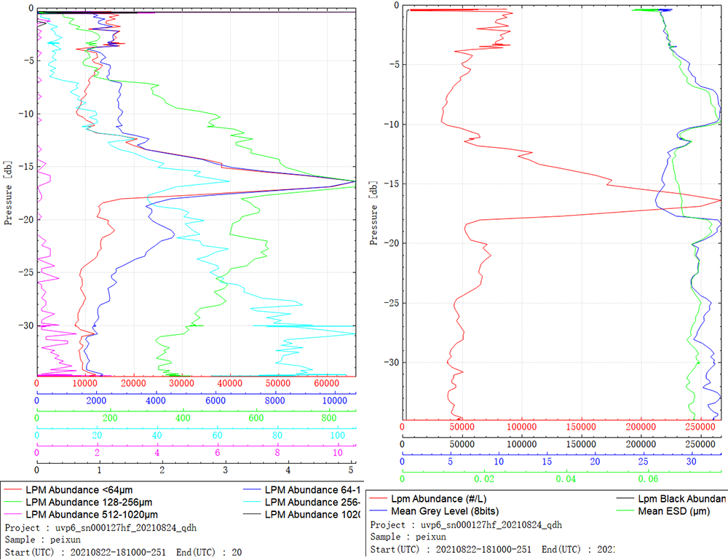728x560 pixels.
Task: Click blue line swatch beside 'Mean Grey Level (8bits)'
Action: (x=378, y=511)
